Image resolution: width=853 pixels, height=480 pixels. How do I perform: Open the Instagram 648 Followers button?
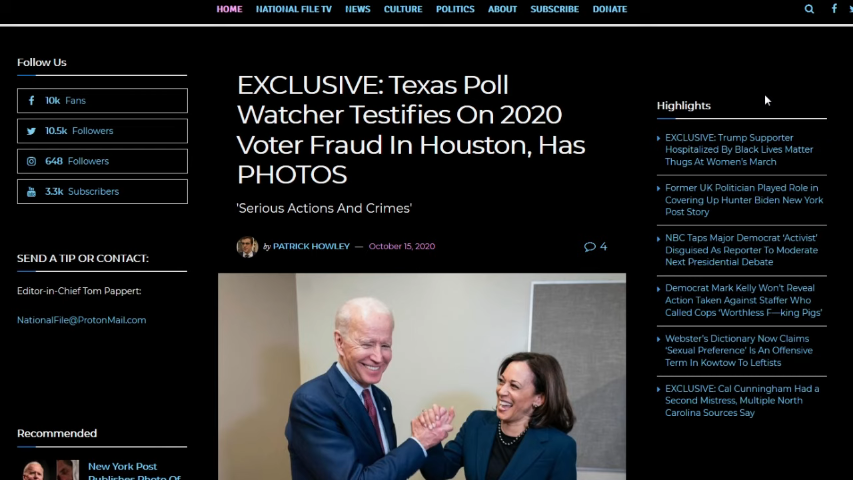coord(102,161)
